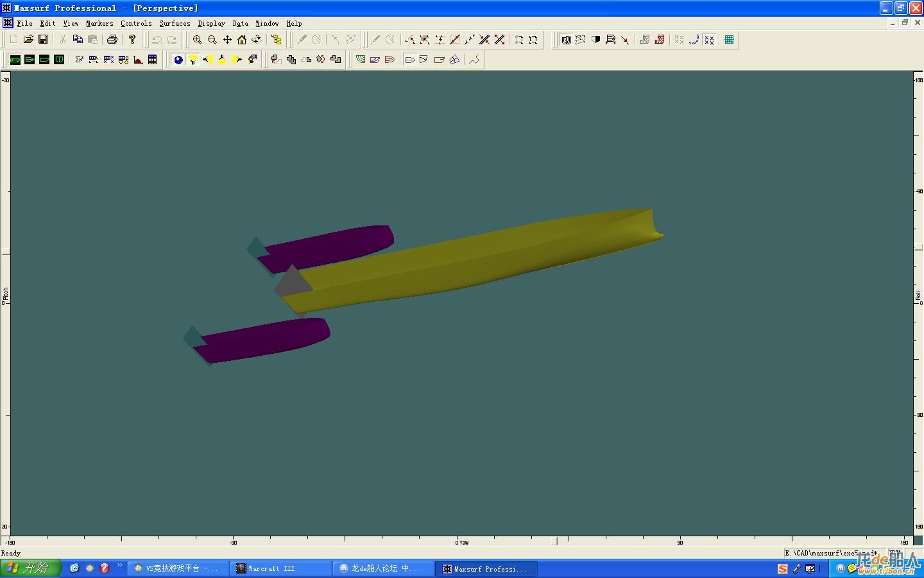Screen dimensions: 924x578
Task: Switch to 龙de船人论坛 taskbar button
Action: point(384,568)
